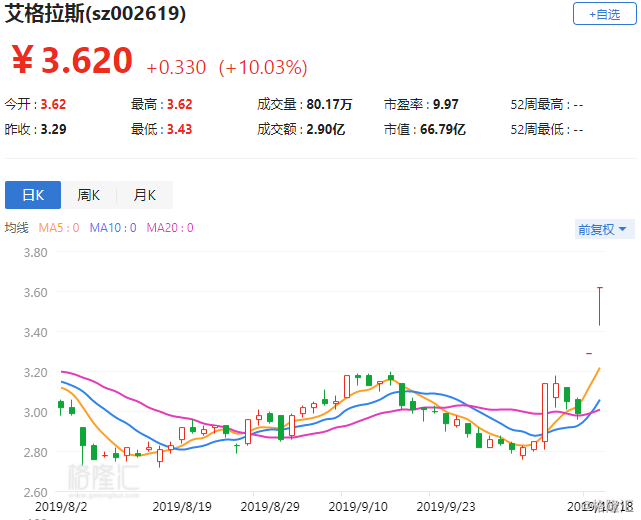Click the 最低 value 3.43

179,130
